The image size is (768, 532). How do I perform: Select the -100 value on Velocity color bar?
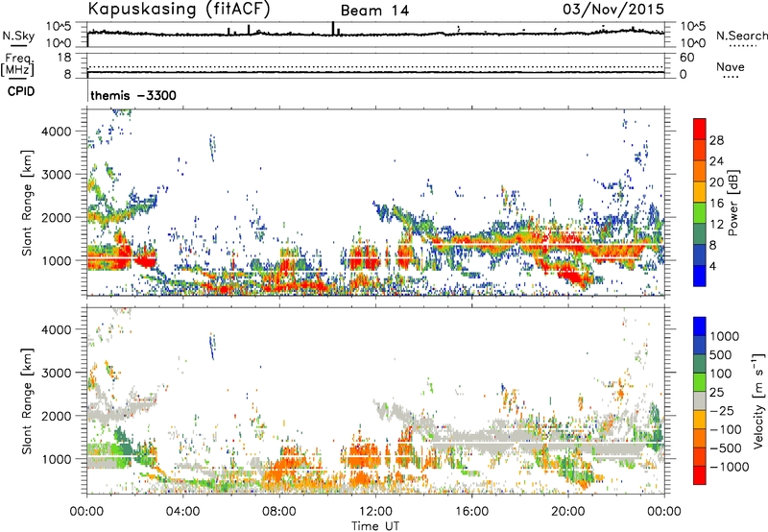tap(725, 429)
